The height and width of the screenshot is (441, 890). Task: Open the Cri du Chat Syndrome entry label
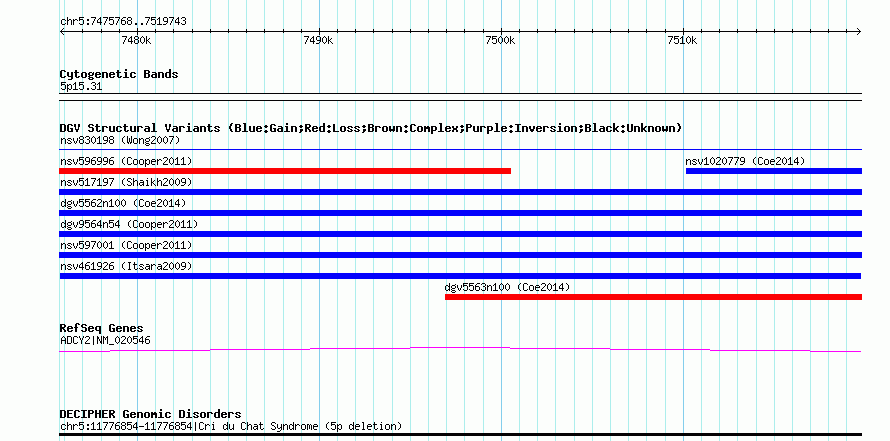(x=231, y=426)
